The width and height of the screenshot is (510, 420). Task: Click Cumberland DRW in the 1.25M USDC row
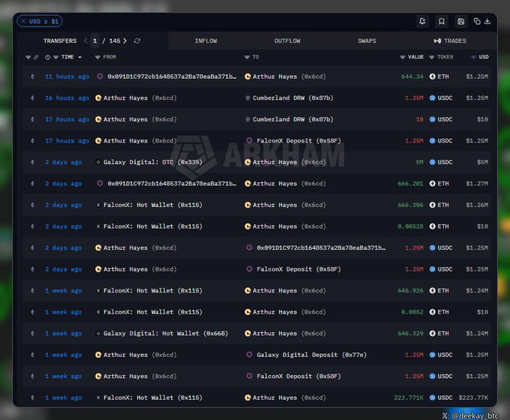tap(292, 98)
